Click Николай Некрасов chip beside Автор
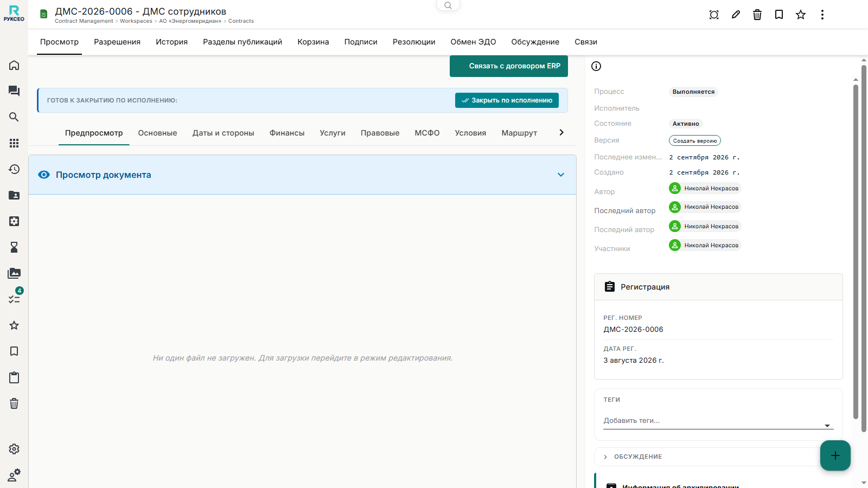Screen dimensions: 868x488 [x=705, y=188]
